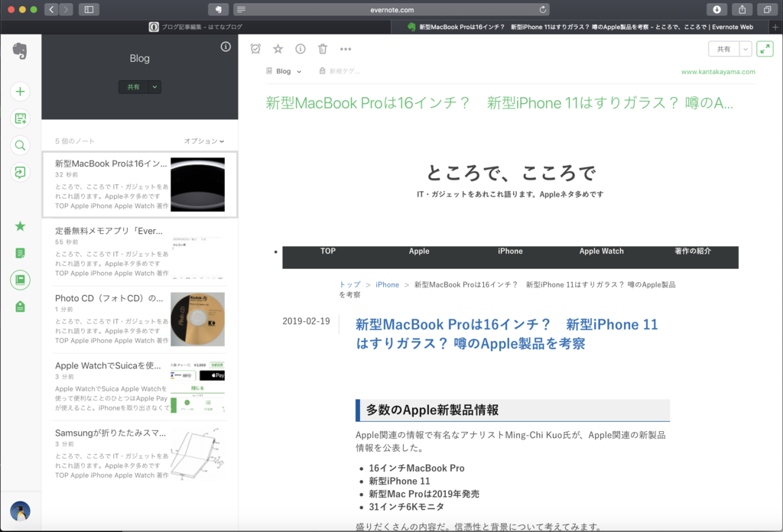Select the 新型MacBook Proは16イン note
783x532 pixels.
140,185
